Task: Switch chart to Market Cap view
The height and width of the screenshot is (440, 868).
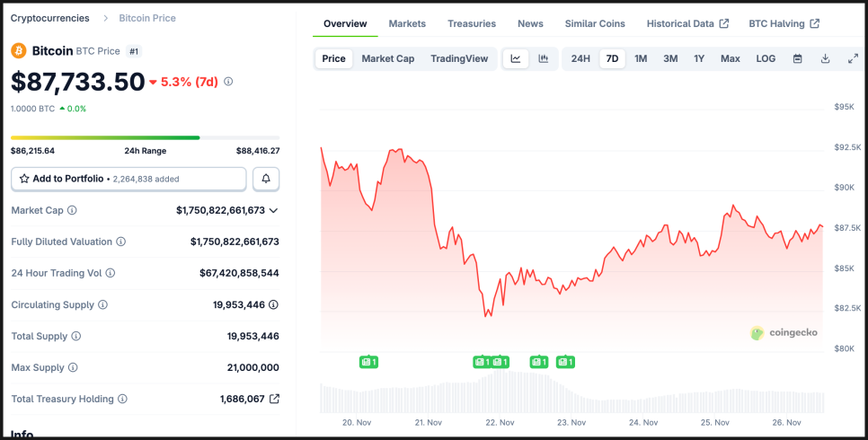Action: pyautogui.click(x=388, y=59)
